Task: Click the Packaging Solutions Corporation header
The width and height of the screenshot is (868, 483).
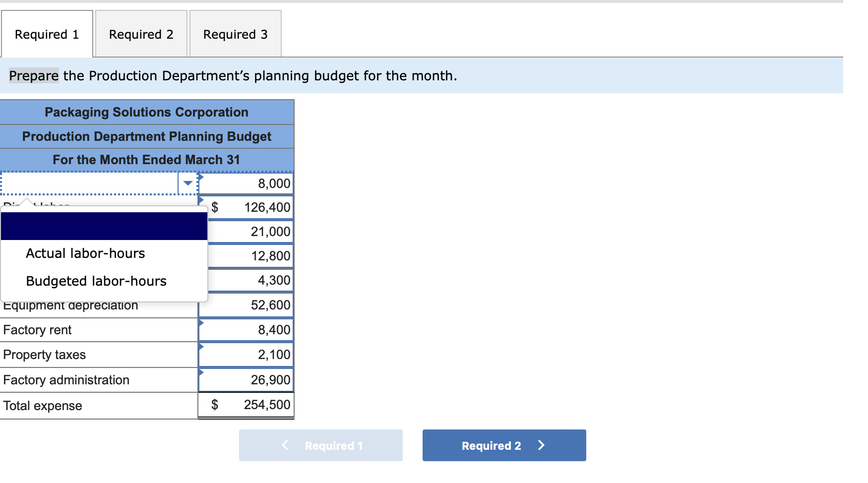Action: tap(147, 112)
